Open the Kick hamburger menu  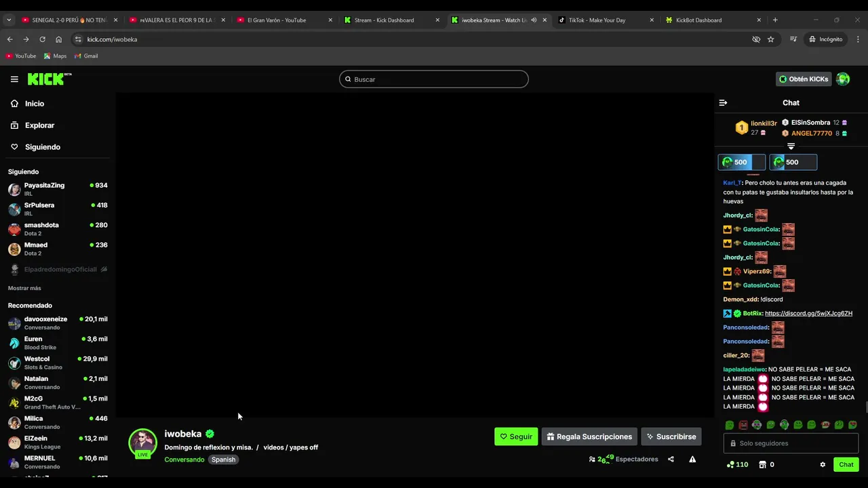[14, 79]
